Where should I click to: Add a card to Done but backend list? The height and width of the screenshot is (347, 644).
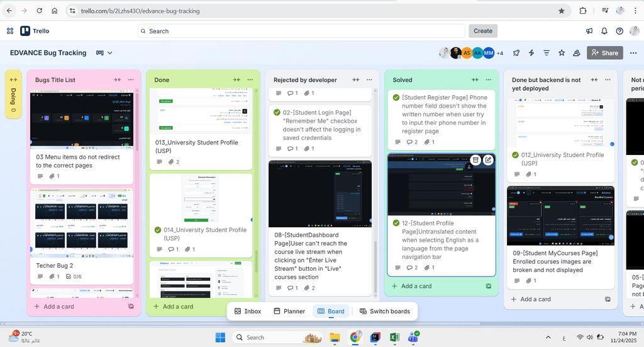(531, 299)
